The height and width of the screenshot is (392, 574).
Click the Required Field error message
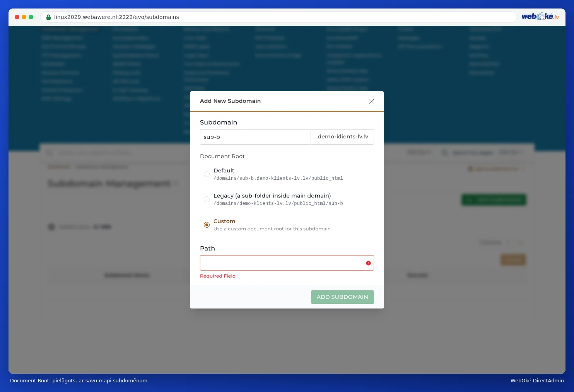[x=218, y=276]
